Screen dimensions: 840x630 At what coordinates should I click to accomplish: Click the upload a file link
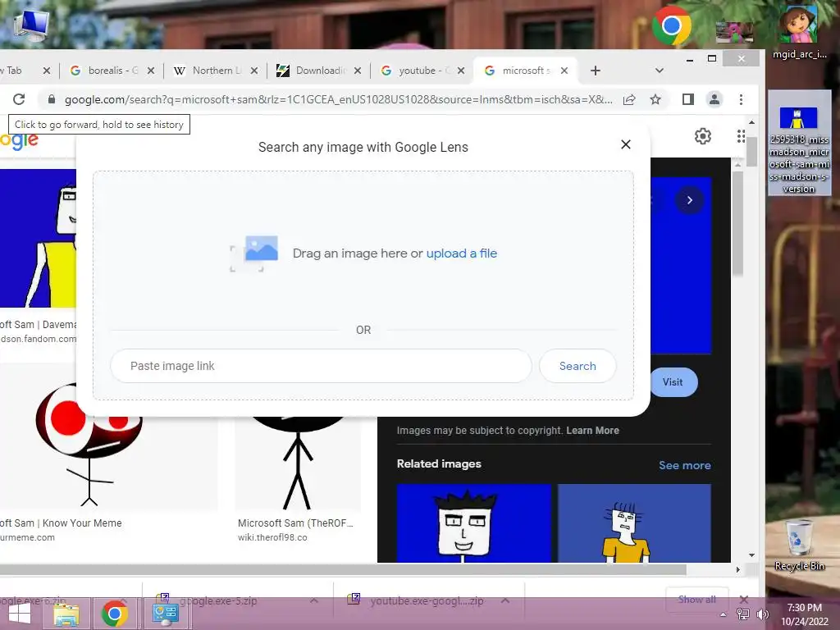[x=462, y=253]
